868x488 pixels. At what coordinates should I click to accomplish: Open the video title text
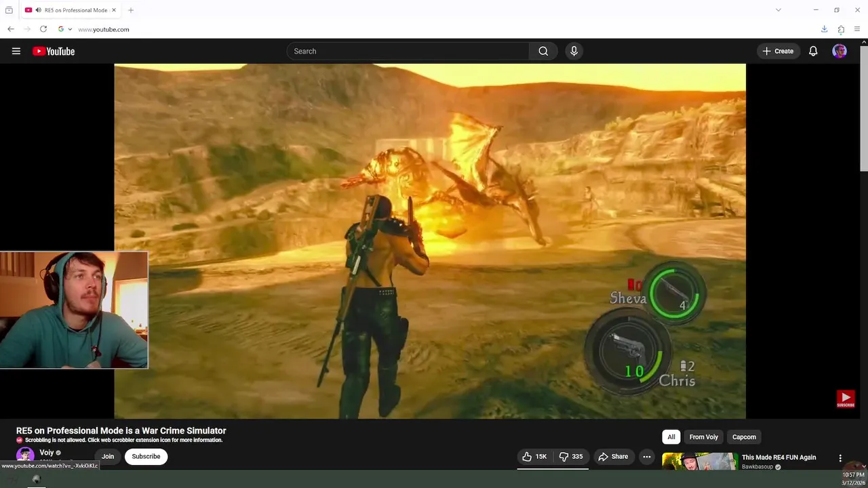pyautogui.click(x=121, y=430)
